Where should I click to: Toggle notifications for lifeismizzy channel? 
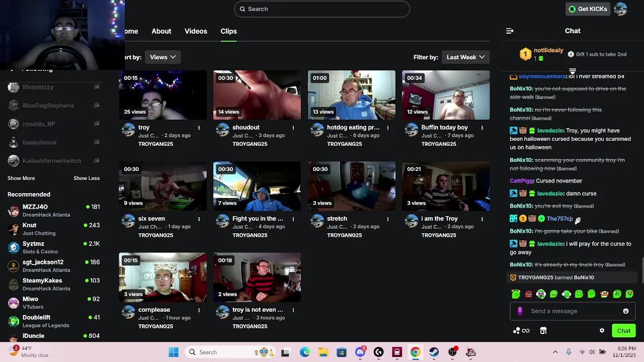tap(96, 87)
